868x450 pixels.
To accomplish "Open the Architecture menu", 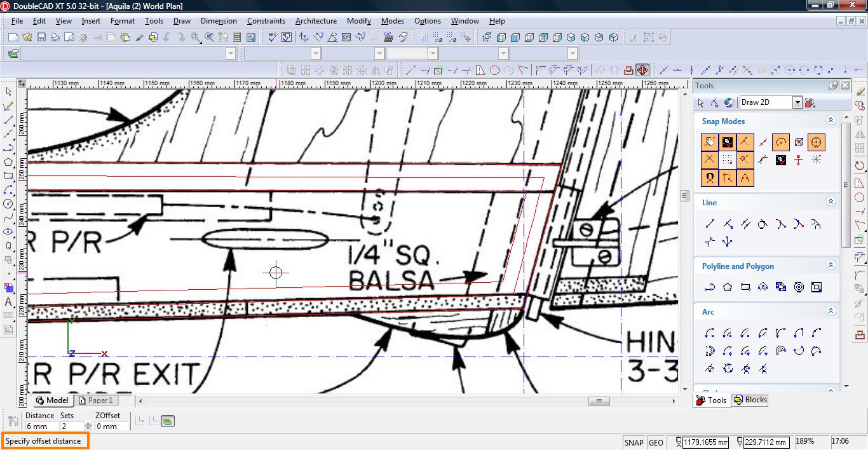I will pyautogui.click(x=316, y=21).
